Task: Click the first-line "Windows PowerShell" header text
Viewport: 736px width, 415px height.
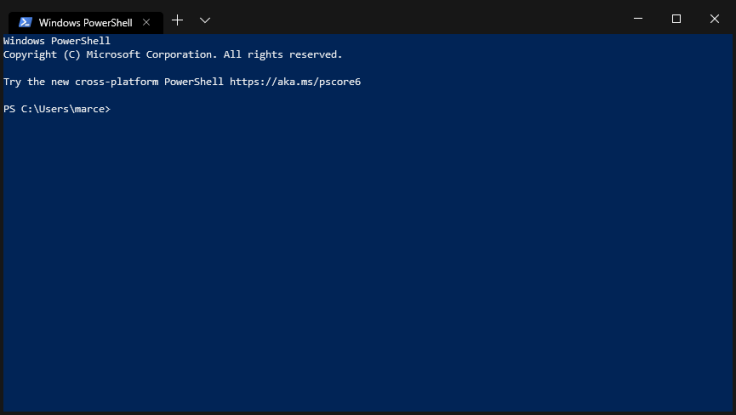Action: coord(57,41)
